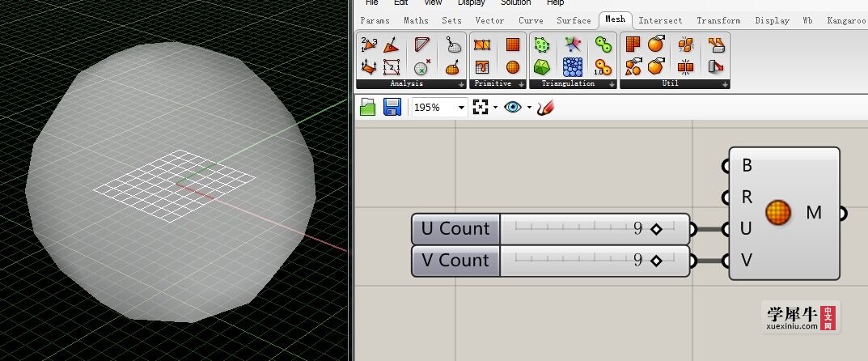Select the Deconstruct Face 1-2-1 icon
Viewport: 868px width, 361px height.
[x=392, y=67]
